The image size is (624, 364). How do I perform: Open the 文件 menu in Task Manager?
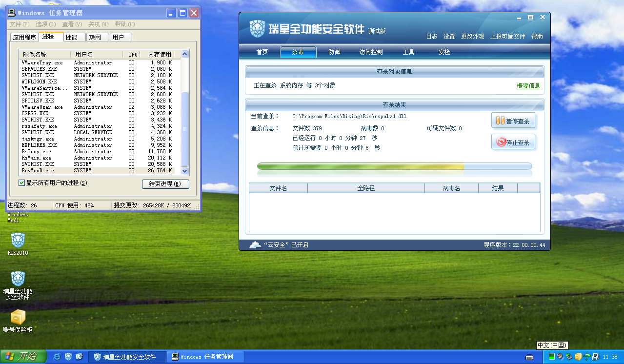click(19, 24)
